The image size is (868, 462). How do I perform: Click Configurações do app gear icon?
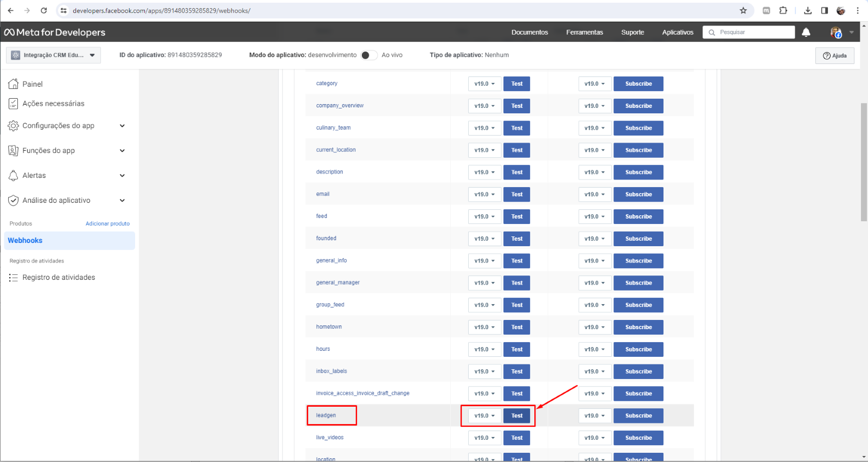tap(14, 126)
